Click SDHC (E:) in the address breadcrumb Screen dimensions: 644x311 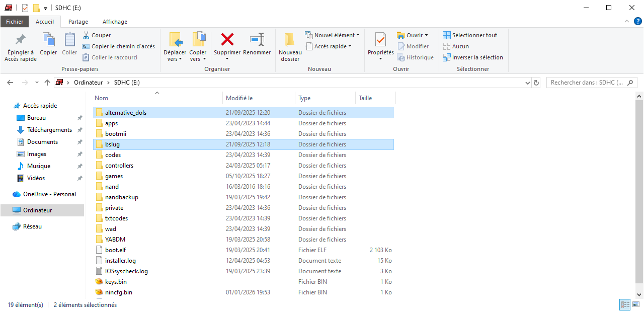pos(127,83)
